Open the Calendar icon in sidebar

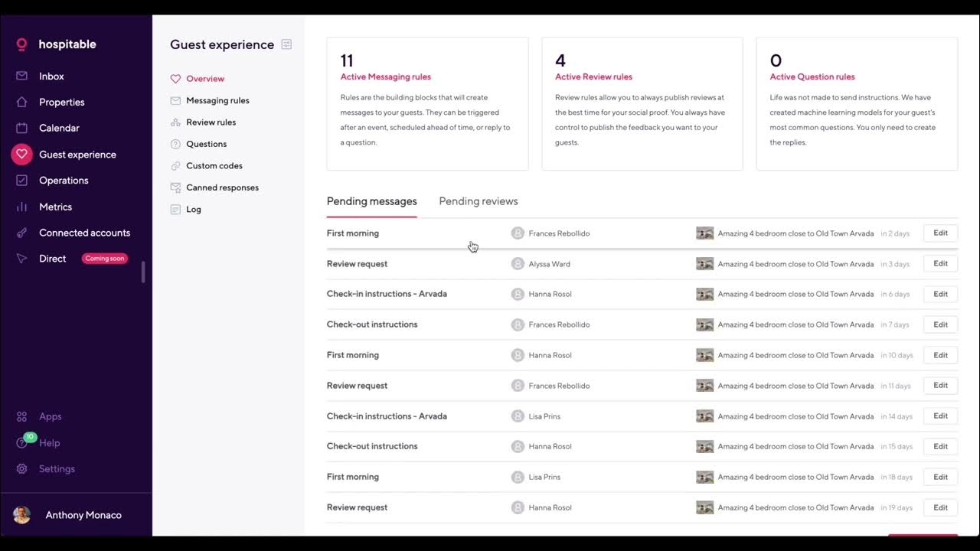click(22, 129)
